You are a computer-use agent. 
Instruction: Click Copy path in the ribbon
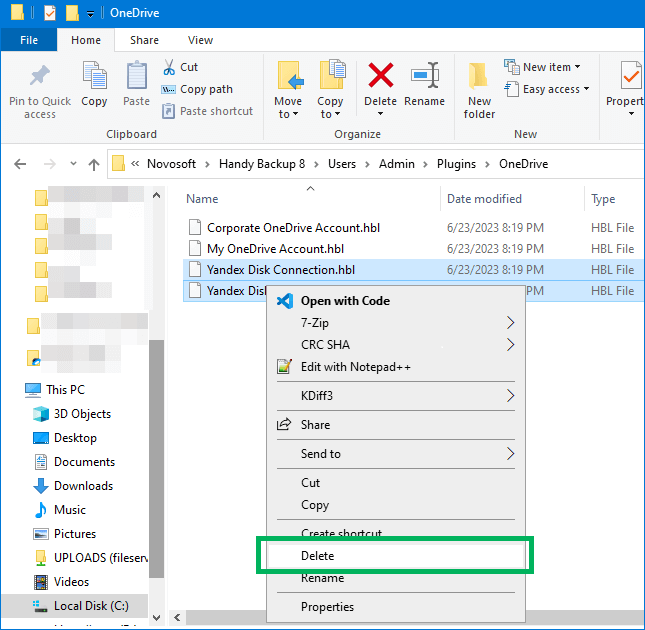[197, 89]
